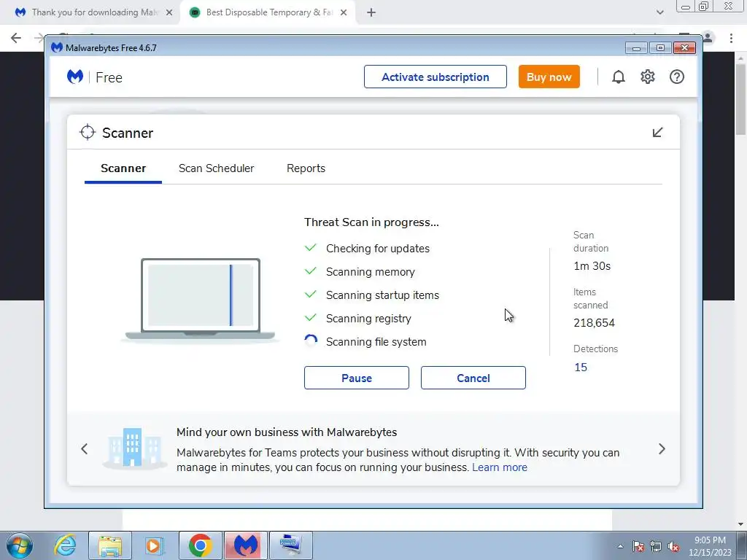The image size is (747, 560).
Task: Click the Chrome back arrow
Action: (16, 38)
